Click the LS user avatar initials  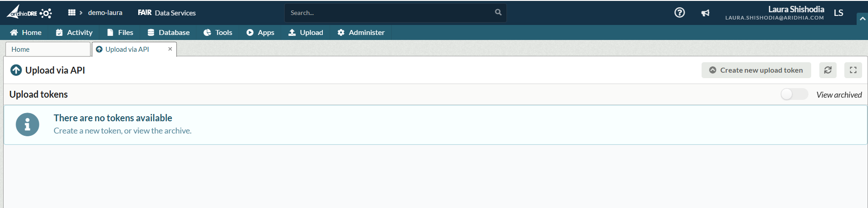click(x=838, y=13)
